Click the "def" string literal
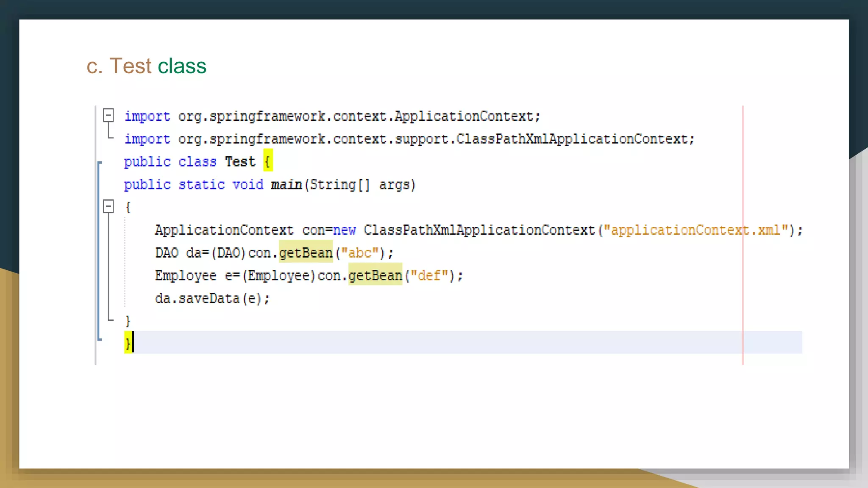This screenshot has height=488, width=868. click(429, 276)
